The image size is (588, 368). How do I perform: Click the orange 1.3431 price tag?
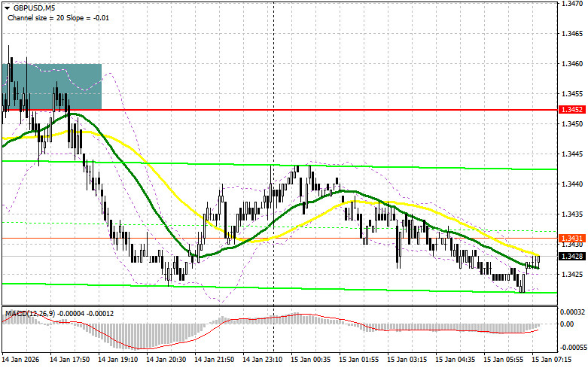click(569, 238)
